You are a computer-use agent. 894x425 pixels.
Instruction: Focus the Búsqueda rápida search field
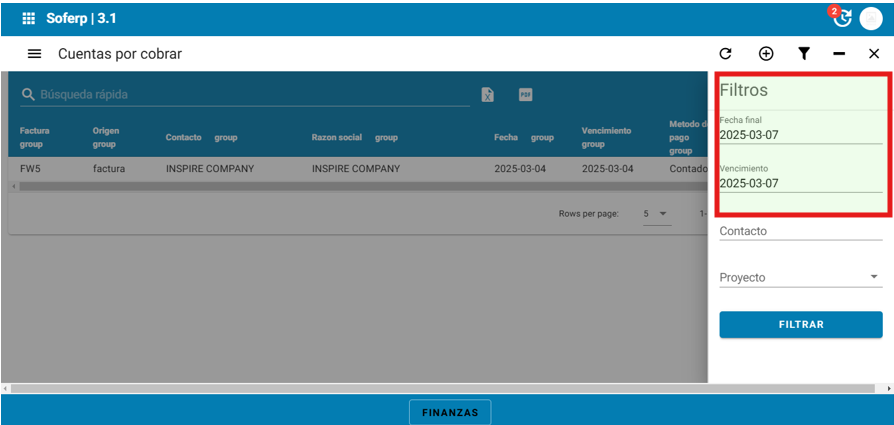254,95
